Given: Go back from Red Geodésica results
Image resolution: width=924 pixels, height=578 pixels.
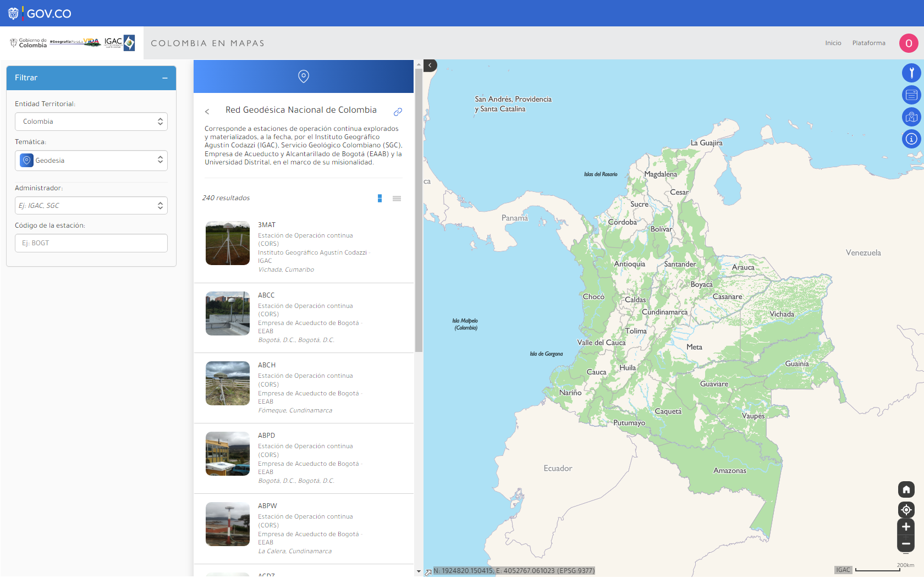Looking at the screenshot, I should (x=207, y=112).
